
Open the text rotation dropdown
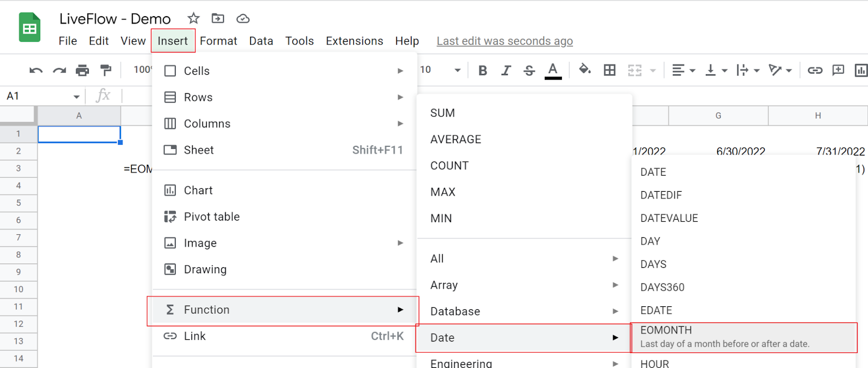click(781, 70)
